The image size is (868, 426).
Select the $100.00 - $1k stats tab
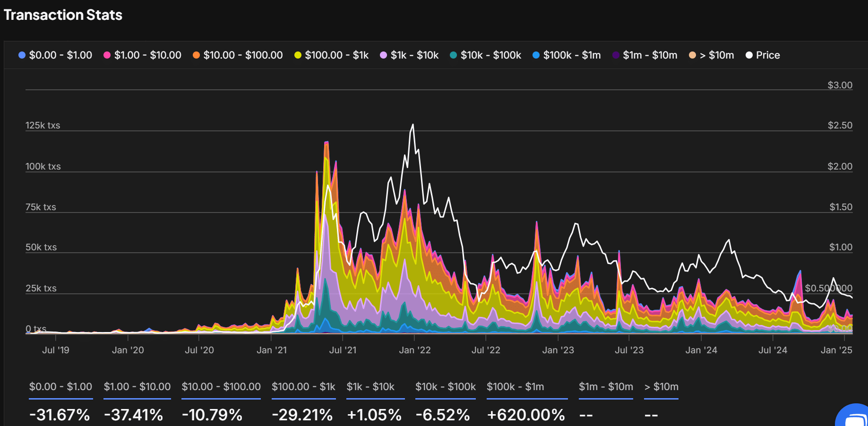[303, 387]
